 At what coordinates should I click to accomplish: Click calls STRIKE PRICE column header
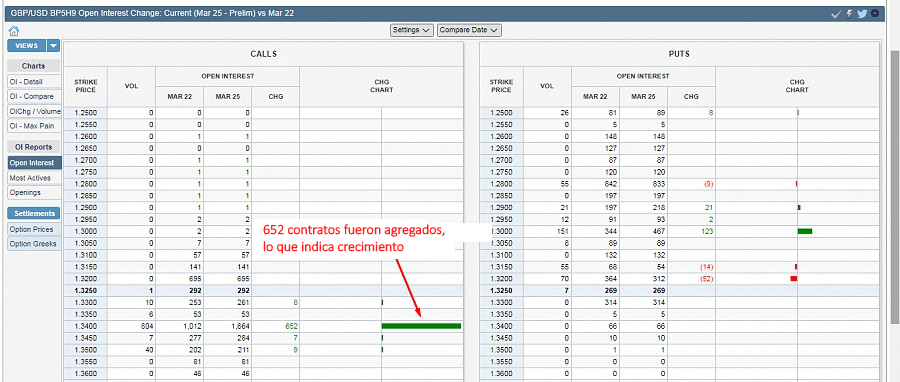(86, 86)
